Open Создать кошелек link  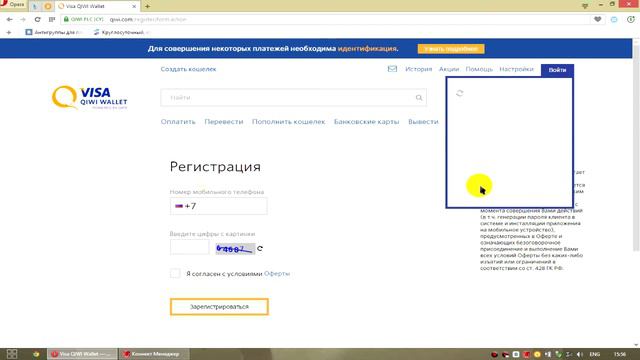click(188, 69)
